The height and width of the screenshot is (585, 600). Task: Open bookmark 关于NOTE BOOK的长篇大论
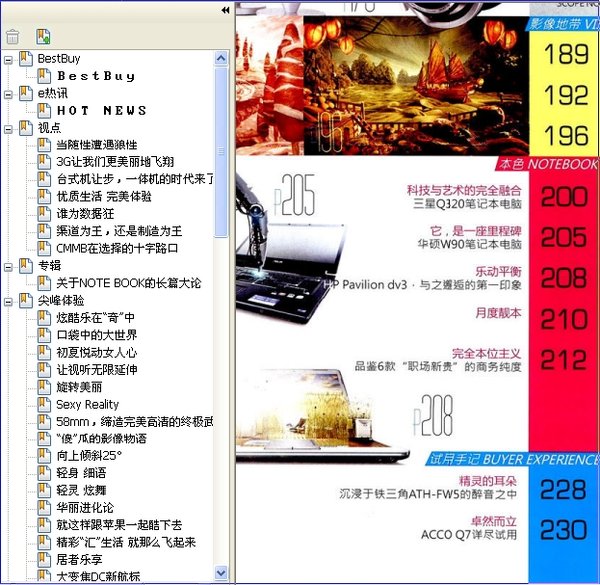pos(129,283)
